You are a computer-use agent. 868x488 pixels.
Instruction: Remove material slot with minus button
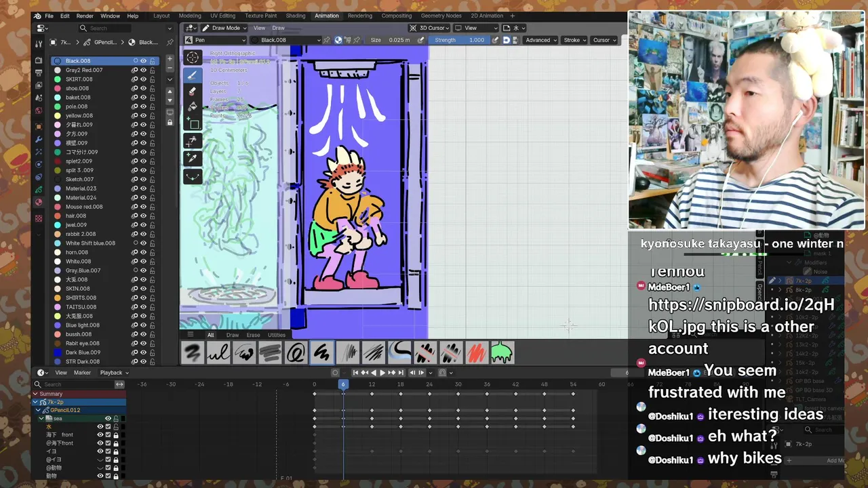click(170, 68)
